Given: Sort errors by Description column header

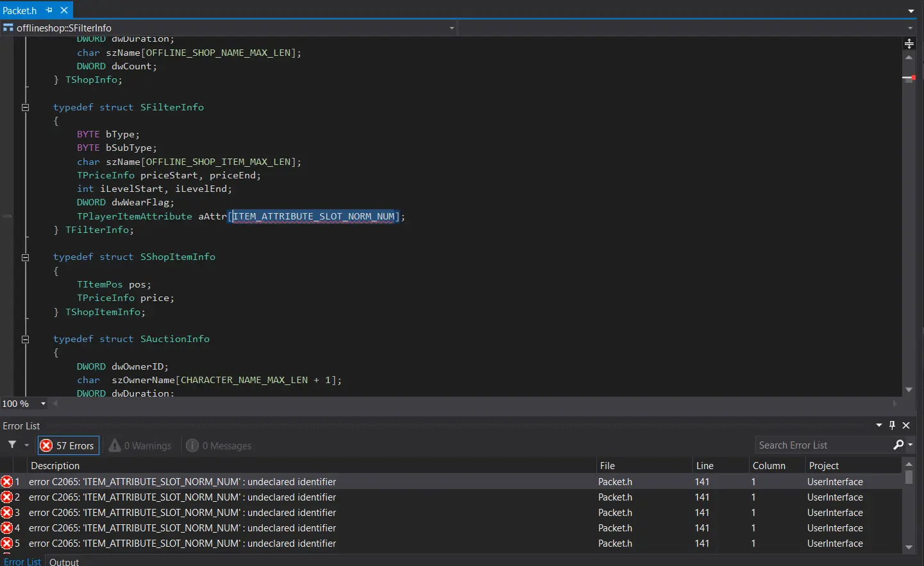Looking at the screenshot, I should 312,466.
